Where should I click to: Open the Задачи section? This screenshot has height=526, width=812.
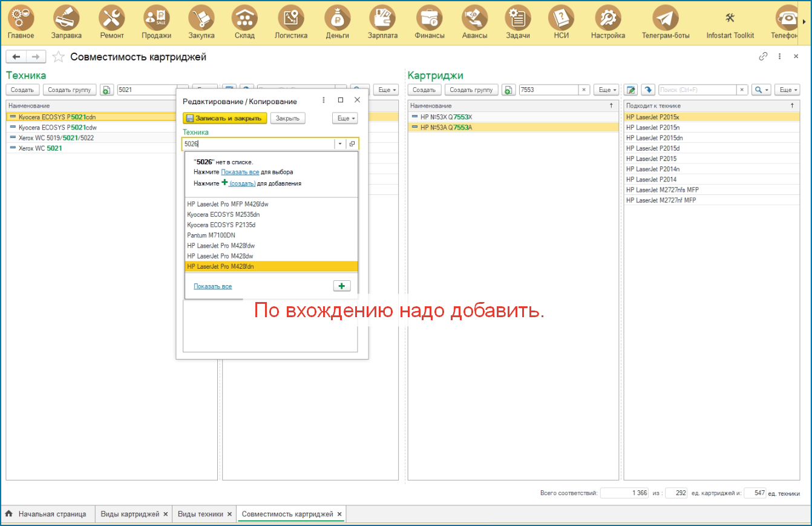click(518, 22)
